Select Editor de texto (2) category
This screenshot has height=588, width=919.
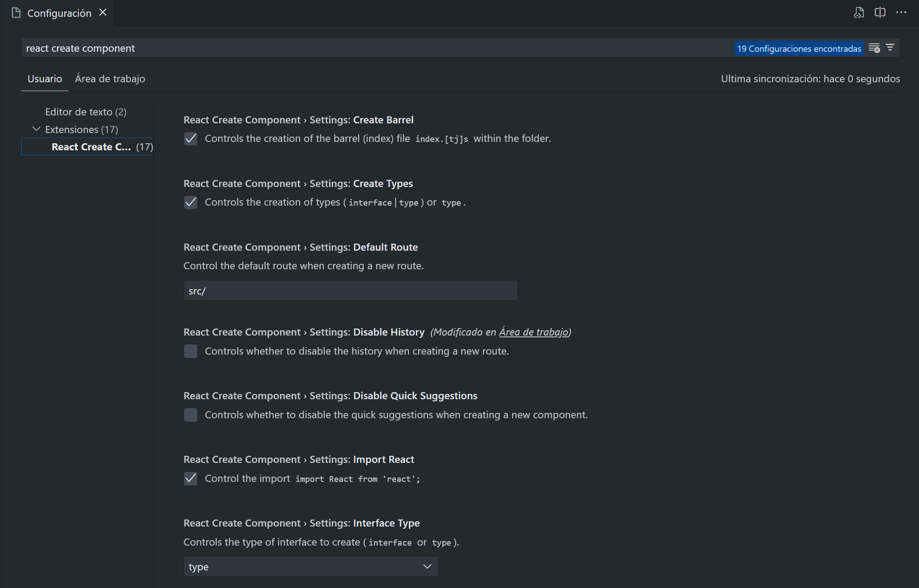pyautogui.click(x=86, y=112)
